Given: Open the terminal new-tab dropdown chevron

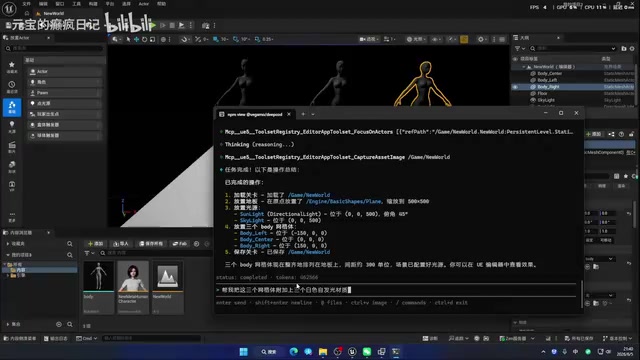Looking at the screenshot, I should pos(313,114).
